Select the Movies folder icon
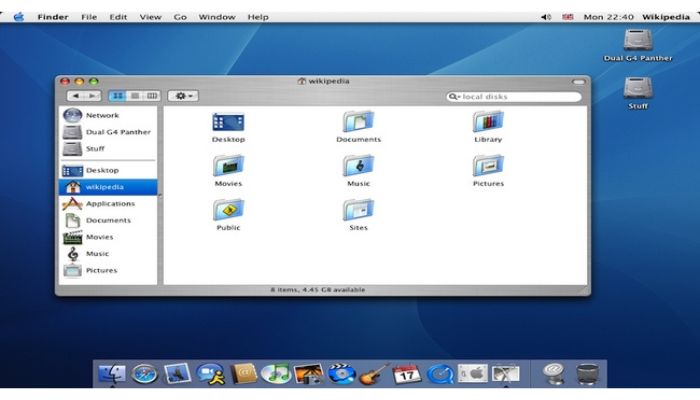700x400 pixels. pos(228,166)
